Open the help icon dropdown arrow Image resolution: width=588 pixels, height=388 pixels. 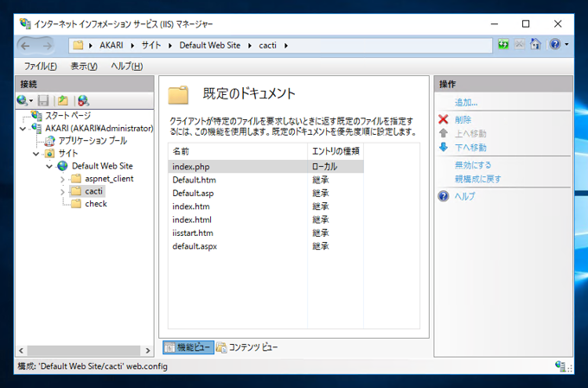[566, 45]
